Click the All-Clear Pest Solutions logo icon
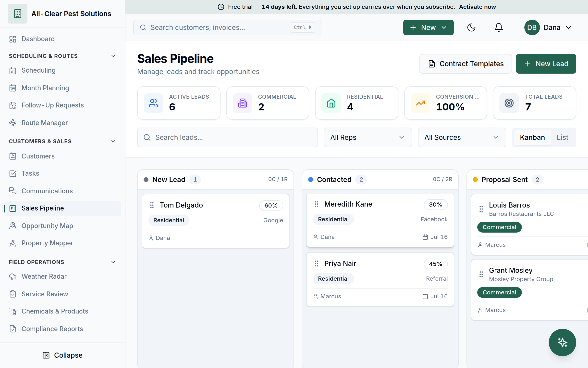Viewport: 588px width, 368px height. (18, 14)
